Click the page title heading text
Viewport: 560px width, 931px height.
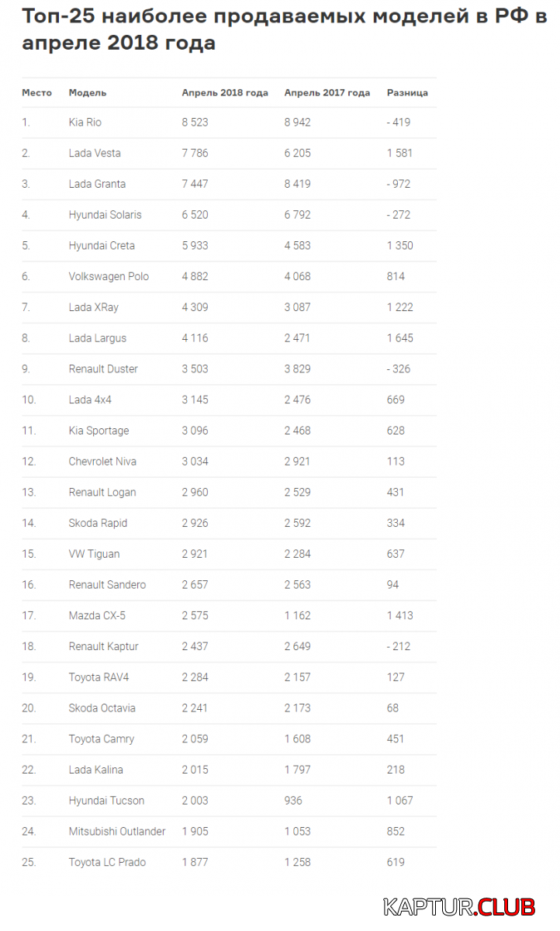pyautogui.click(x=283, y=29)
